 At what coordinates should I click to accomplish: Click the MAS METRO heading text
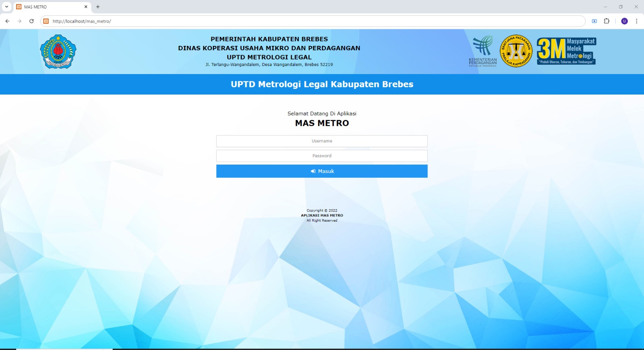coord(322,124)
